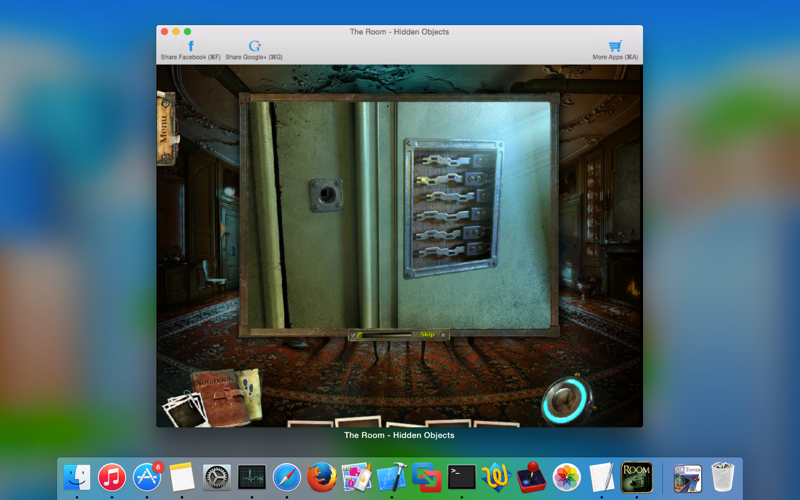The width and height of the screenshot is (800, 500).
Task: Click the glowing blue hint dial
Action: tap(567, 400)
